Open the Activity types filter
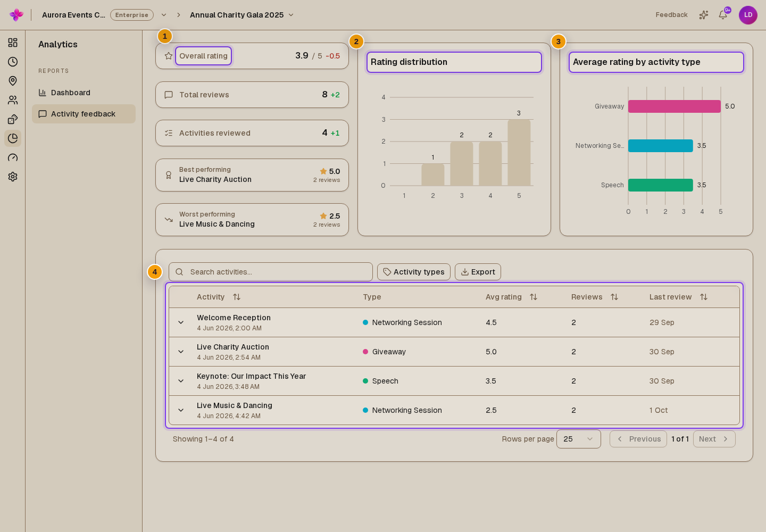766x532 pixels. pyautogui.click(x=414, y=272)
